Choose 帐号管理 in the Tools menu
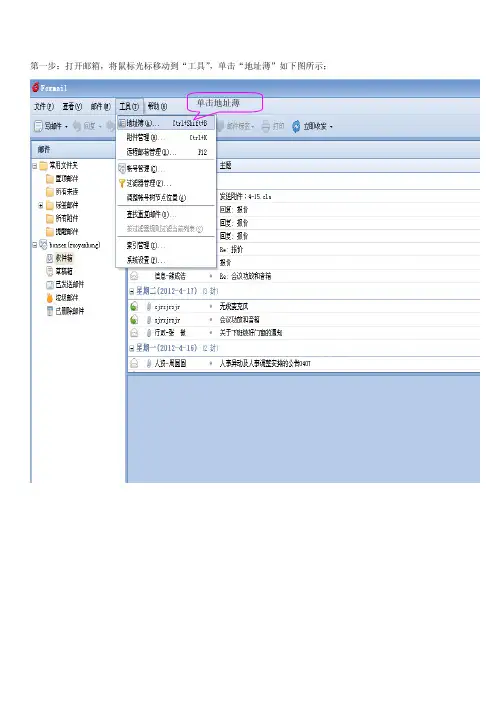Screen dimensions: 496x702 point(166,169)
